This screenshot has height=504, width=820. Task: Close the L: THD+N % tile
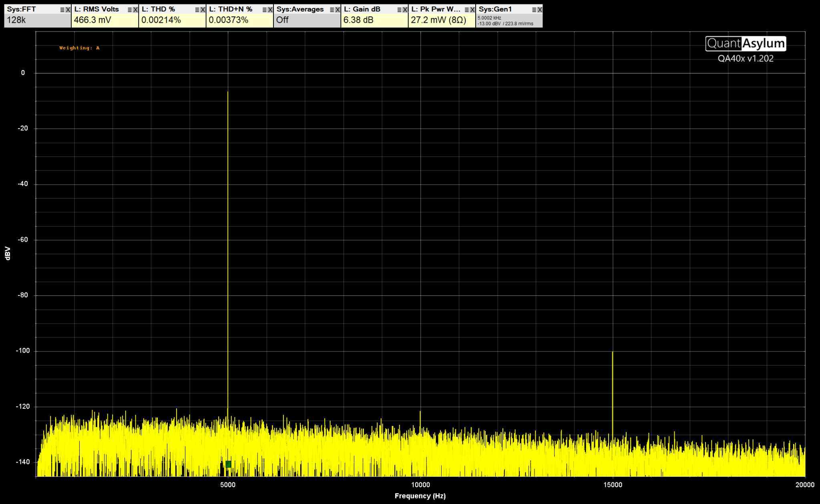click(270, 10)
